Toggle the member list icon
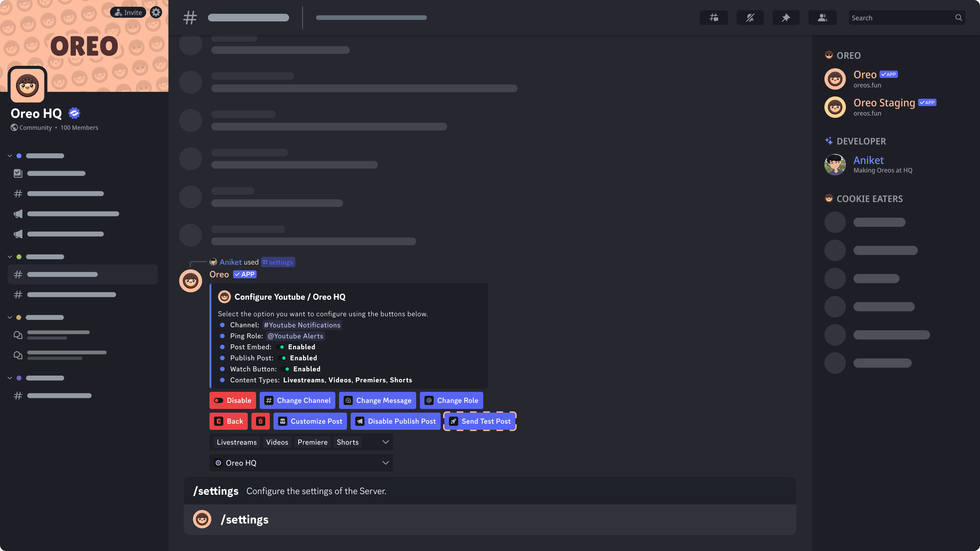This screenshot has height=551, width=980. tap(822, 17)
